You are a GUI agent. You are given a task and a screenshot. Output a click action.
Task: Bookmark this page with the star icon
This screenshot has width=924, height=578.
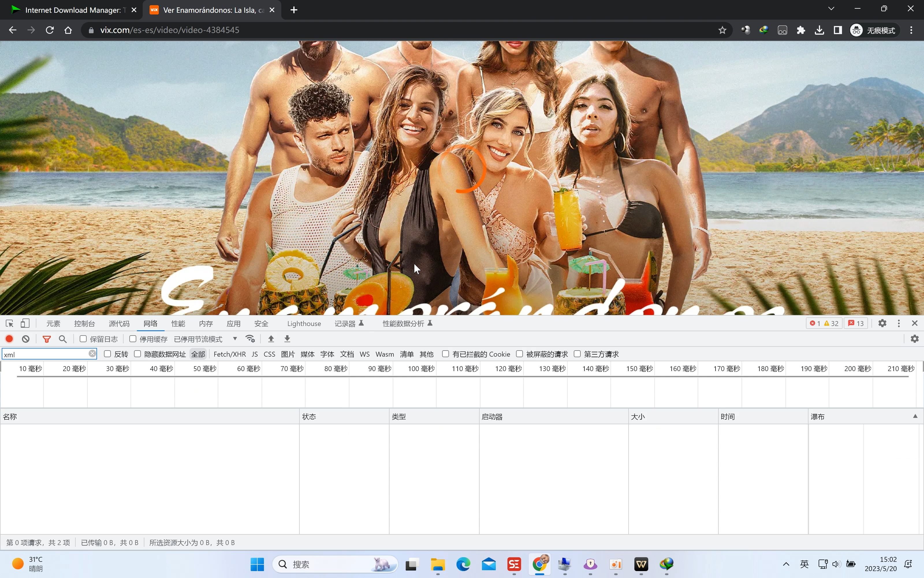coord(722,30)
